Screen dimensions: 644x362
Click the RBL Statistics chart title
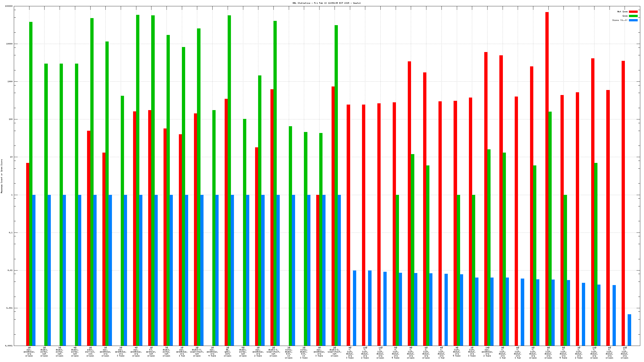pos(326,3)
